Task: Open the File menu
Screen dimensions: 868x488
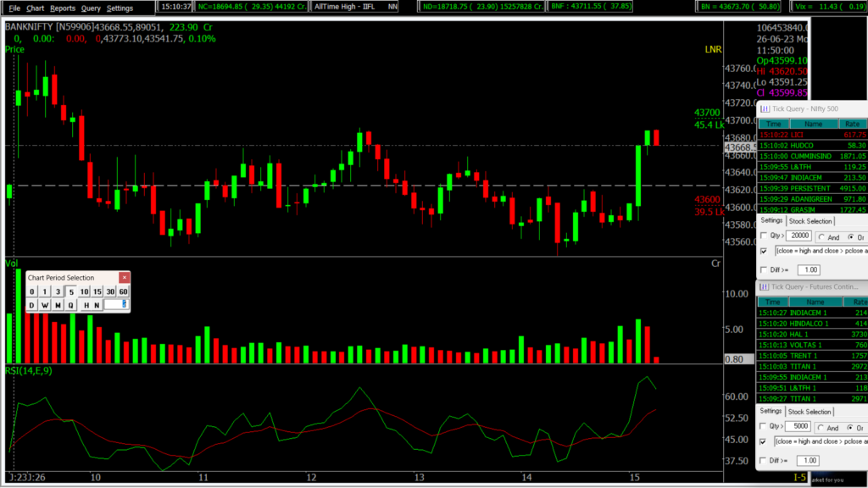Action: click(14, 8)
